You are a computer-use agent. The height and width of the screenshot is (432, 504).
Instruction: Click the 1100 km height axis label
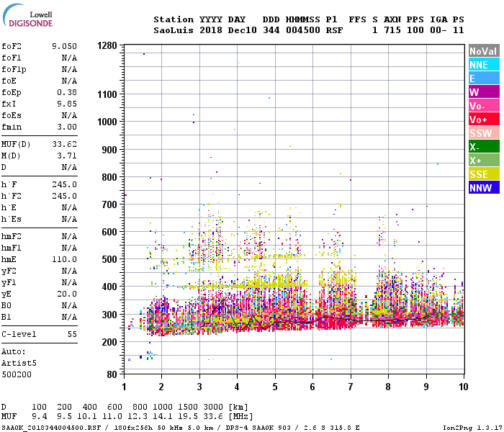tap(107, 94)
